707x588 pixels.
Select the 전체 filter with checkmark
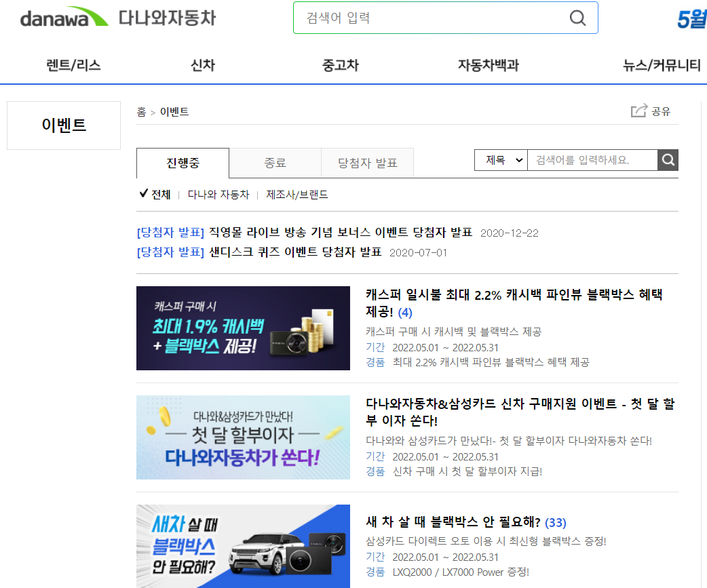pos(155,194)
